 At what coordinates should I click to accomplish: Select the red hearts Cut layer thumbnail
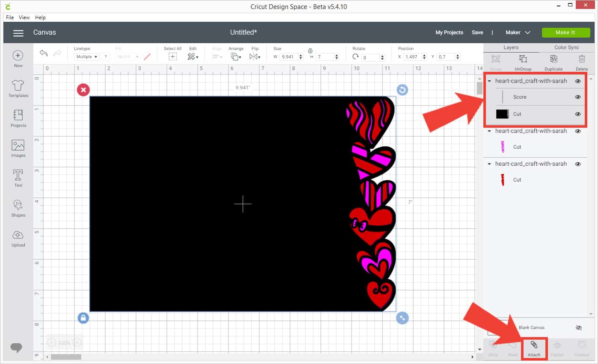pos(502,180)
